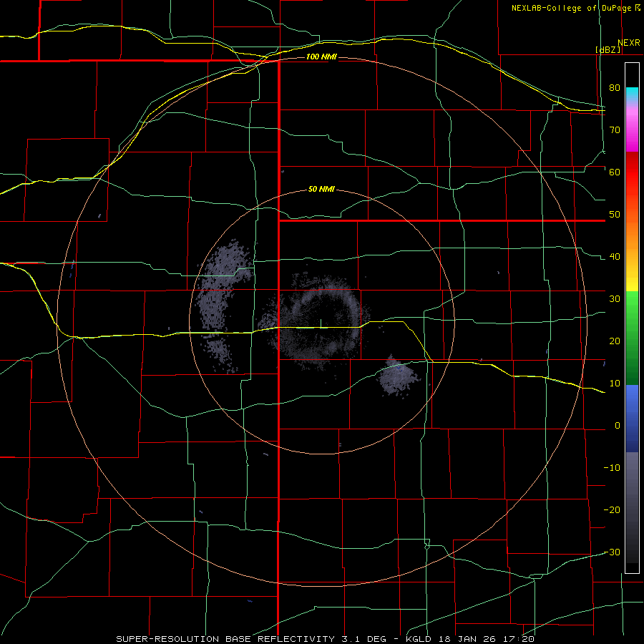Click the green segment of the color bar

point(632,338)
